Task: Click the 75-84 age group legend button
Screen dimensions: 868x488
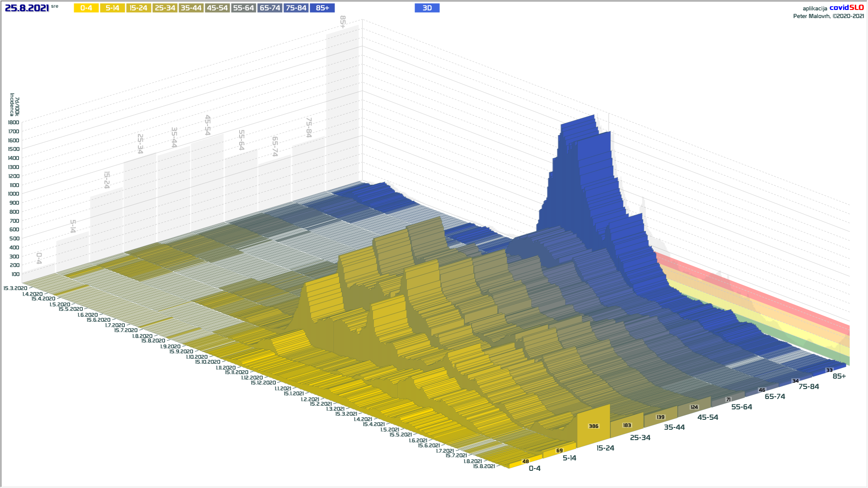Action: [296, 8]
